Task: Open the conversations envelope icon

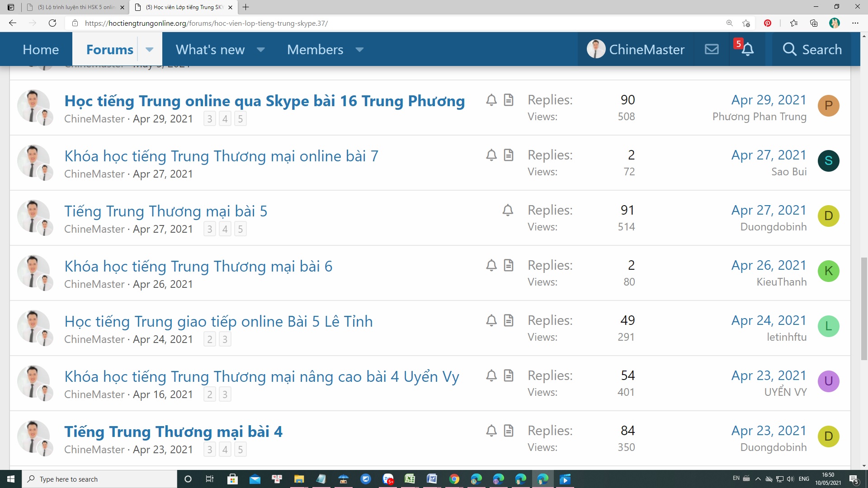Action: tap(712, 49)
